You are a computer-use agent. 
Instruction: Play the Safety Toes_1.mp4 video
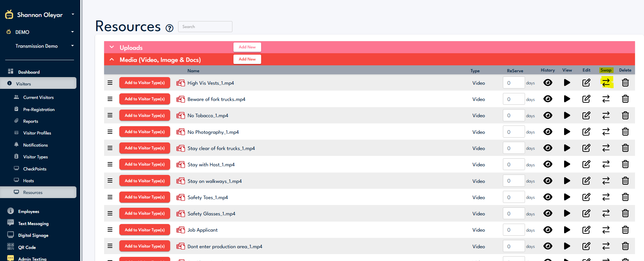point(567,197)
